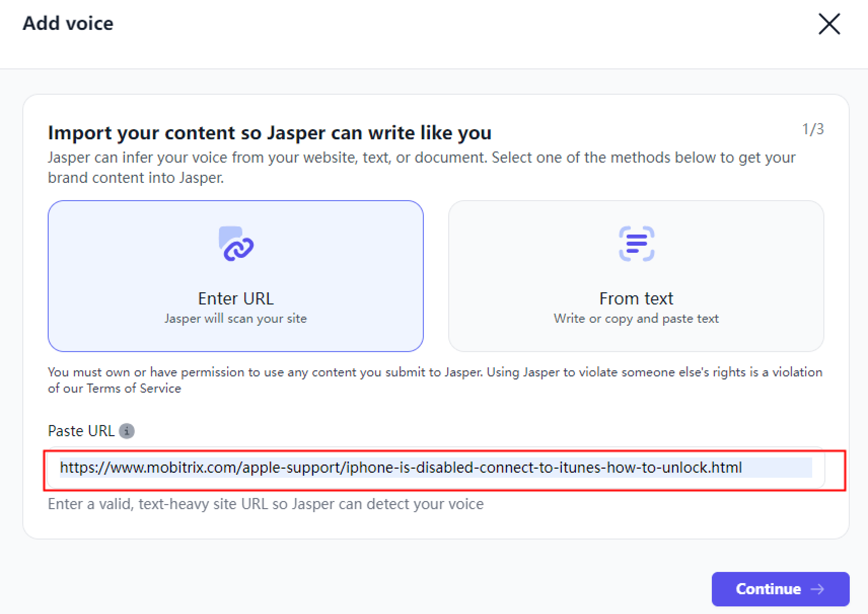
Task: Click the 'Add voice' dialog title
Action: click(x=68, y=23)
